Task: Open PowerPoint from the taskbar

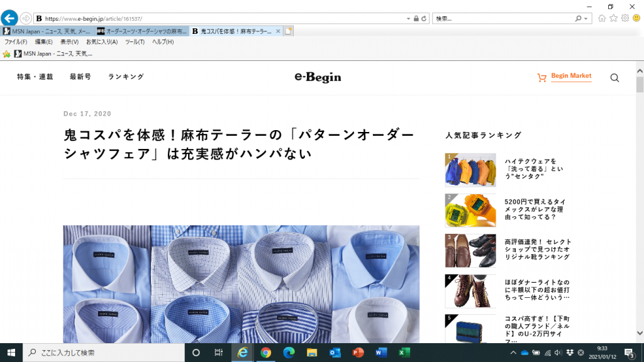Action: coord(358,353)
